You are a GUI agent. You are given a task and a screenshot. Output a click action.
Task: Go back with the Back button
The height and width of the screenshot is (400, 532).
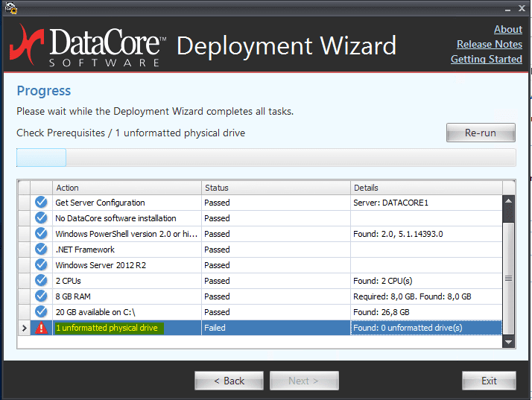click(x=229, y=381)
